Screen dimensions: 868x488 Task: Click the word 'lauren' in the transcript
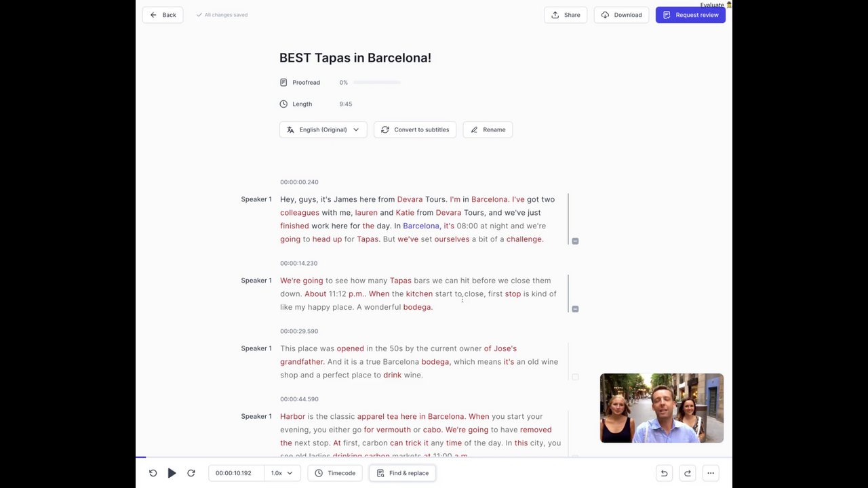click(x=366, y=213)
